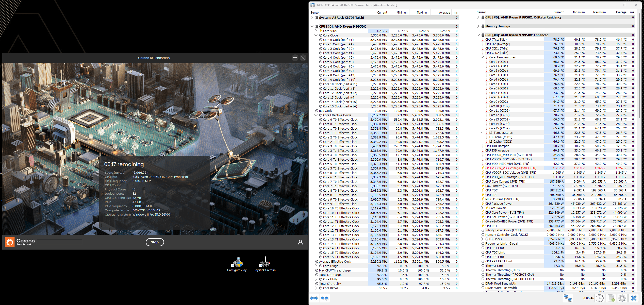Viewport: 644px width, 305px height.
Task: Click the clock icon beside Infinity Fabric Clock (FCLK)
Action: pos(483,230)
